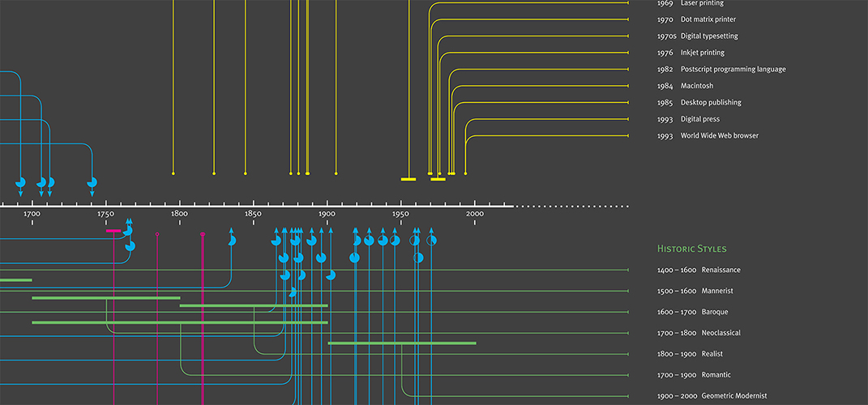Click the 1969 Laser printing label

tap(691, 3)
